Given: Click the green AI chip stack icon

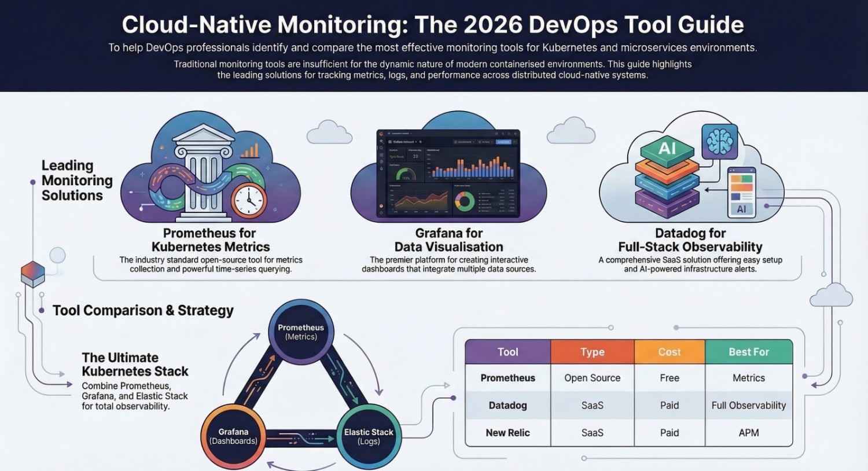Looking at the screenshot, I should pos(667,150).
